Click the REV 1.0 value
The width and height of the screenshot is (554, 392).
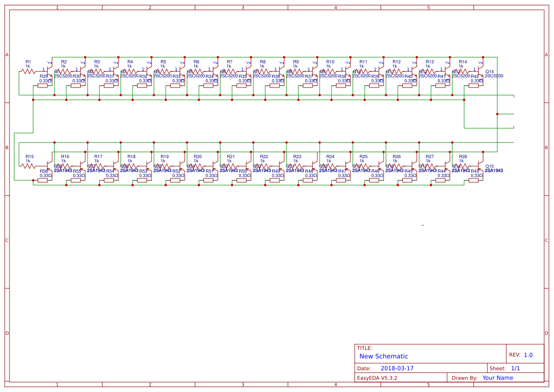coord(529,355)
